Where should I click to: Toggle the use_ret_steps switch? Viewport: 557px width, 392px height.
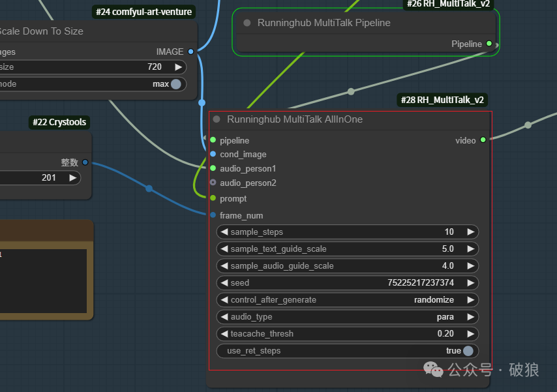[468, 351]
